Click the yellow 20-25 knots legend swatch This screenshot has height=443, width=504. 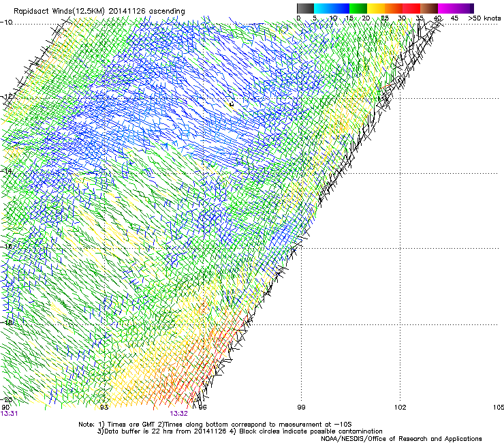coord(376,8)
